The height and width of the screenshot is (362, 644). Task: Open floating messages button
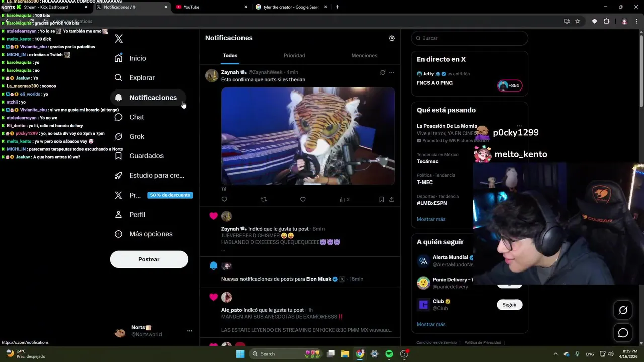click(623, 333)
